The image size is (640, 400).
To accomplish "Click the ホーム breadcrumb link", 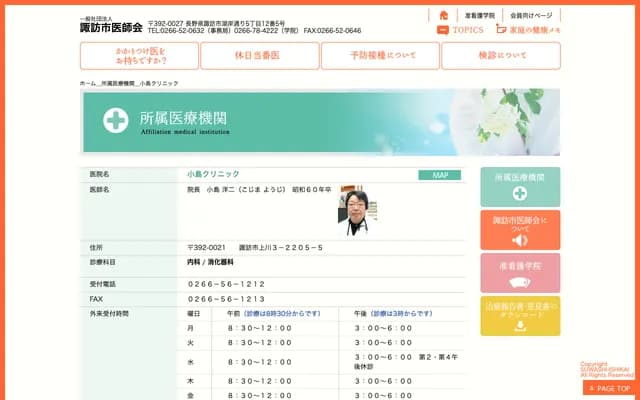I will pyautogui.click(x=88, y=82).
